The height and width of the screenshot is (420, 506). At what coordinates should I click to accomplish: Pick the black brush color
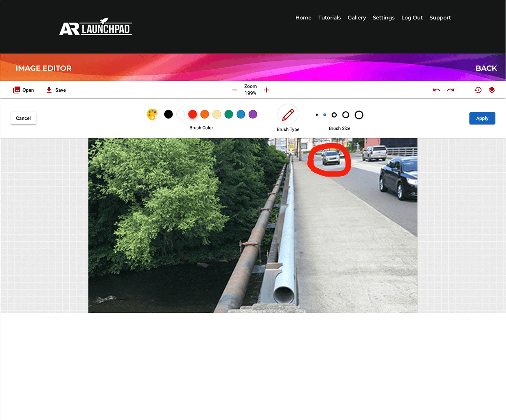(169, 114)
